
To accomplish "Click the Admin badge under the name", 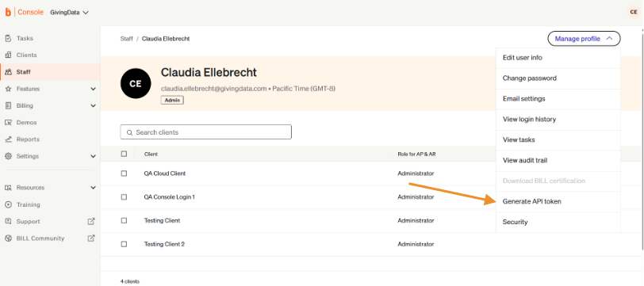I will click(172, 100).
